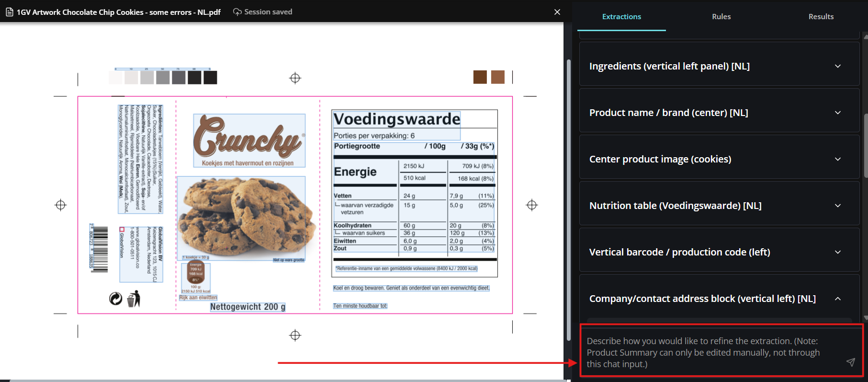Viewport: 868px width, 382px height.
Task: Select the "168 kcal (8%)" value
Action: 475,178
